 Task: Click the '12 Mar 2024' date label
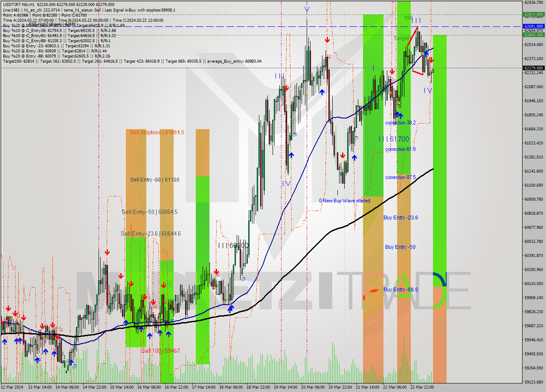13,387
